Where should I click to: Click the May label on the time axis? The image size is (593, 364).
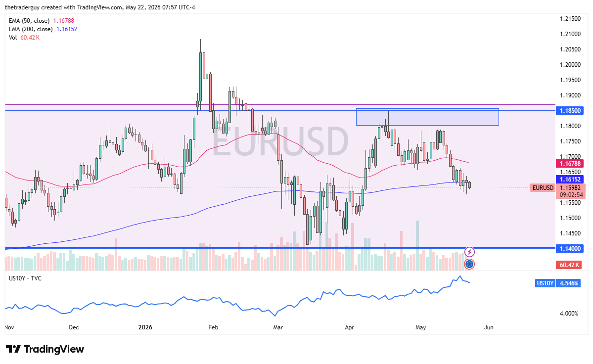click(x=421, y=327)
